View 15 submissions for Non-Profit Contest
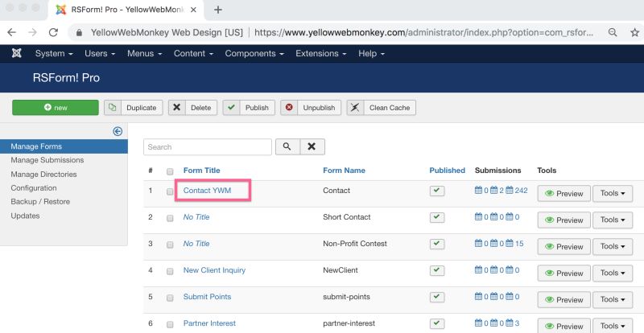Screen dimensions: 644x333 click(514, 244)
